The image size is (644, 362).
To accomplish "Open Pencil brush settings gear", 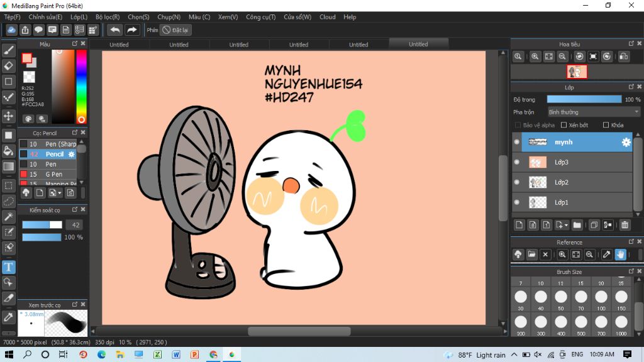I will tap(71, 155).
